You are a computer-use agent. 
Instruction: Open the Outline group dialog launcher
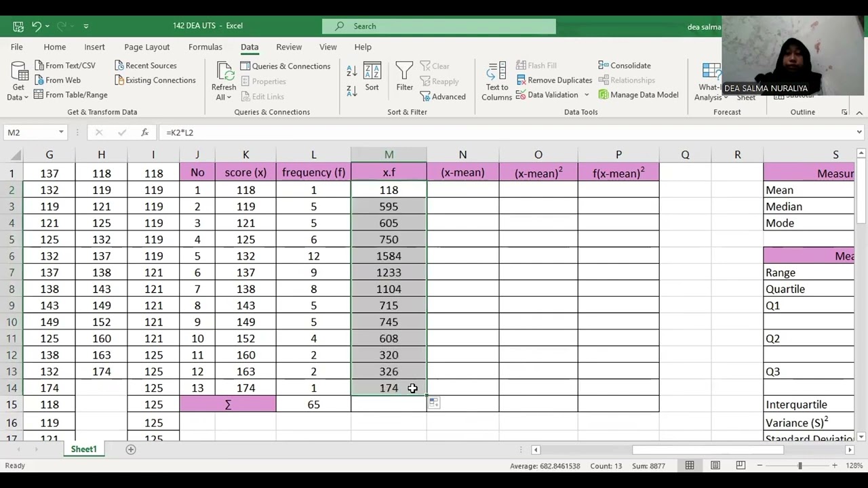pos(844,113)
